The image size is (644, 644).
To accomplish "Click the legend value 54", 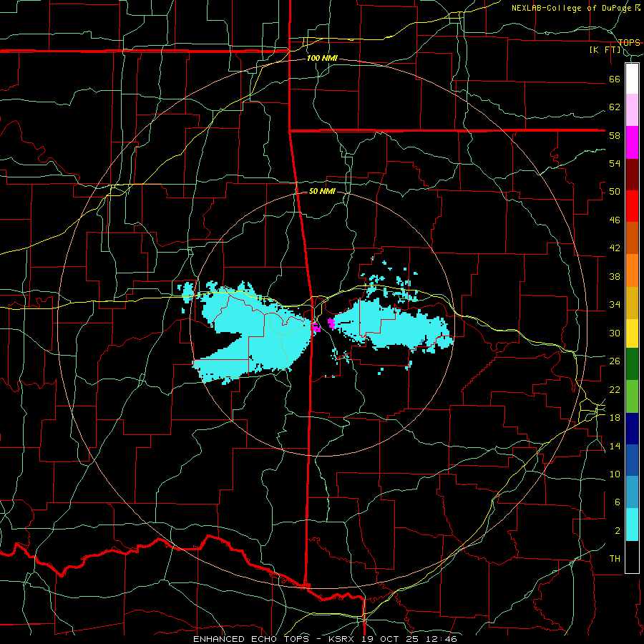I will click(615, 163).
